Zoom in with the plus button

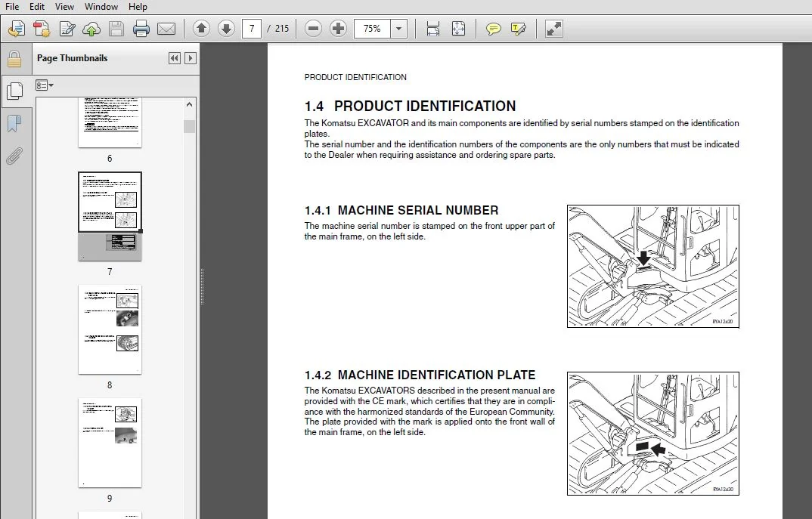tap(338, 29)
